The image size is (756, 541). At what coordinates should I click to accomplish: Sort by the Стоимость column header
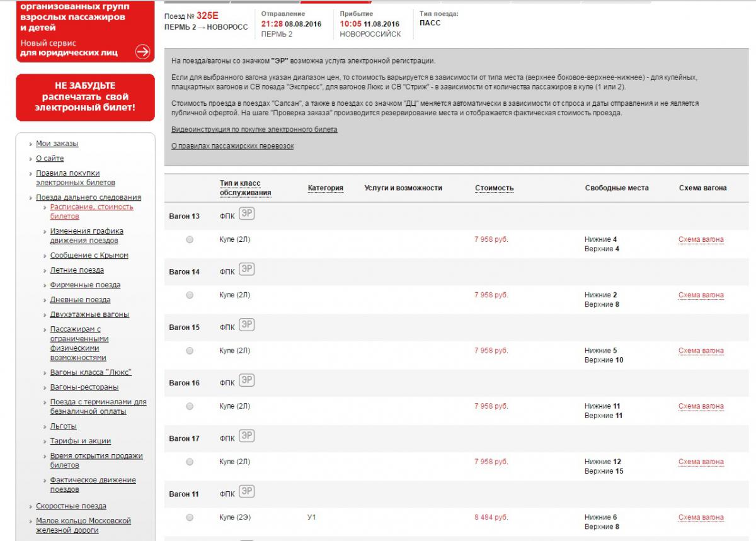pyautogui.click(x=494, y=188)
